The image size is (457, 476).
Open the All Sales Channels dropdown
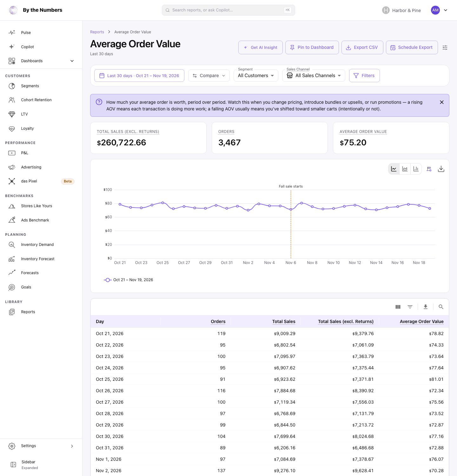coord(314,76)
